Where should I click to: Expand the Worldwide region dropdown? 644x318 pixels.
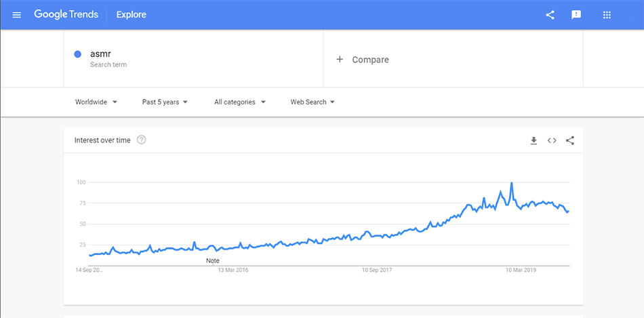[x=96, y=102]
